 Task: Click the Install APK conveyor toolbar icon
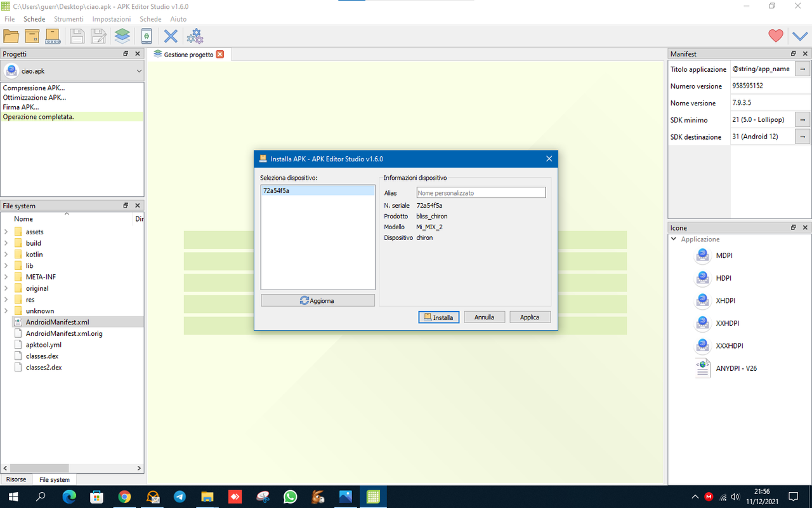click(x=52, y=36)
